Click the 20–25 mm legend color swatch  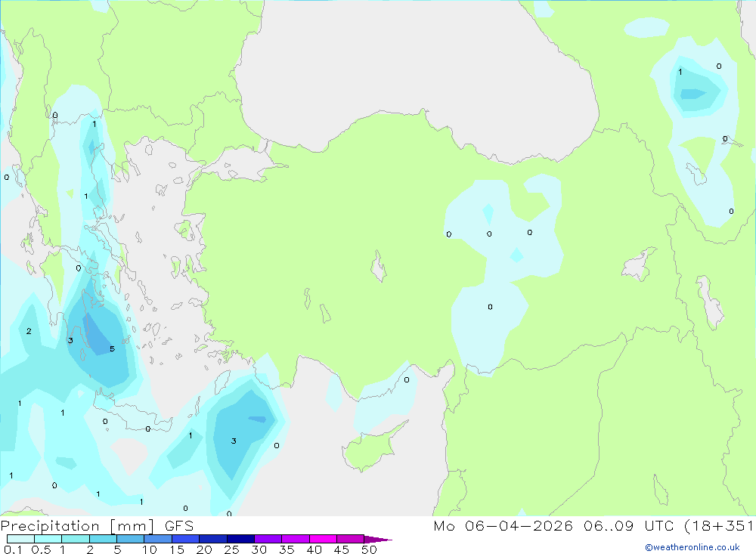coord(213,539)
